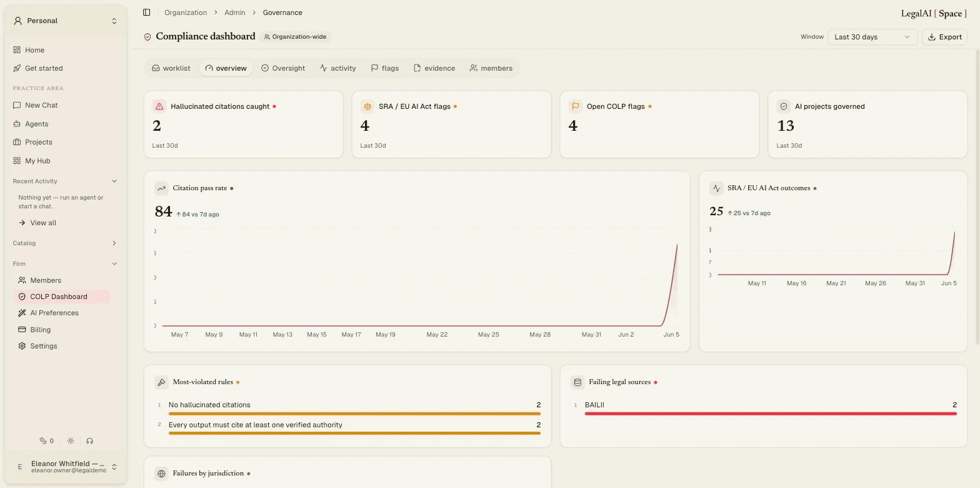The image size is (980, 488).
Task: Click the flag icon on Open COLP flags card
Action: [x=575, y=106]
